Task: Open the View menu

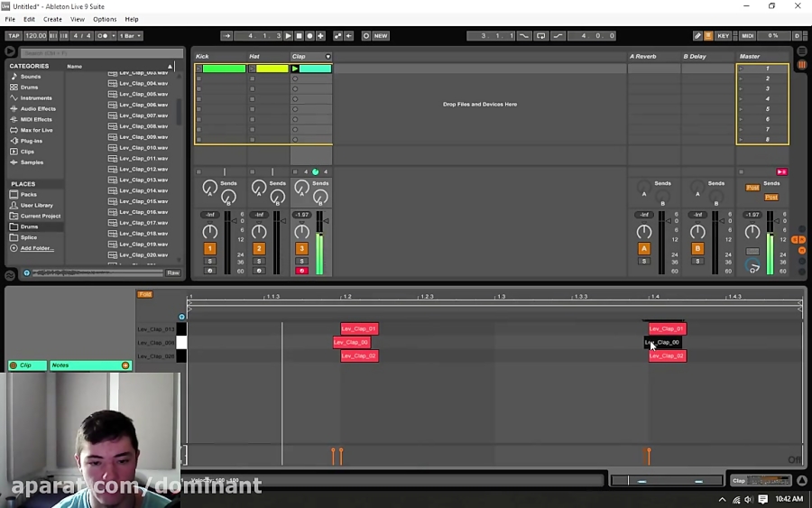Action: [78, 19]
